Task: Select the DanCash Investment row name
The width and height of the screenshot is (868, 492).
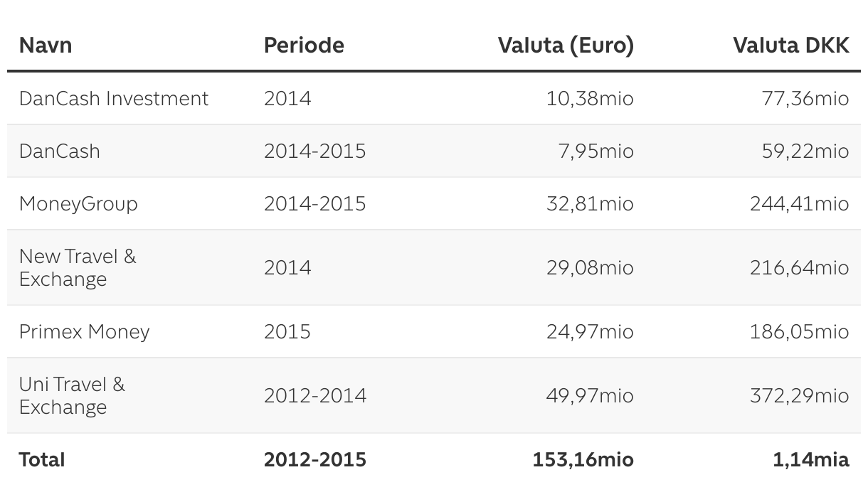Action: click(114, 98)
